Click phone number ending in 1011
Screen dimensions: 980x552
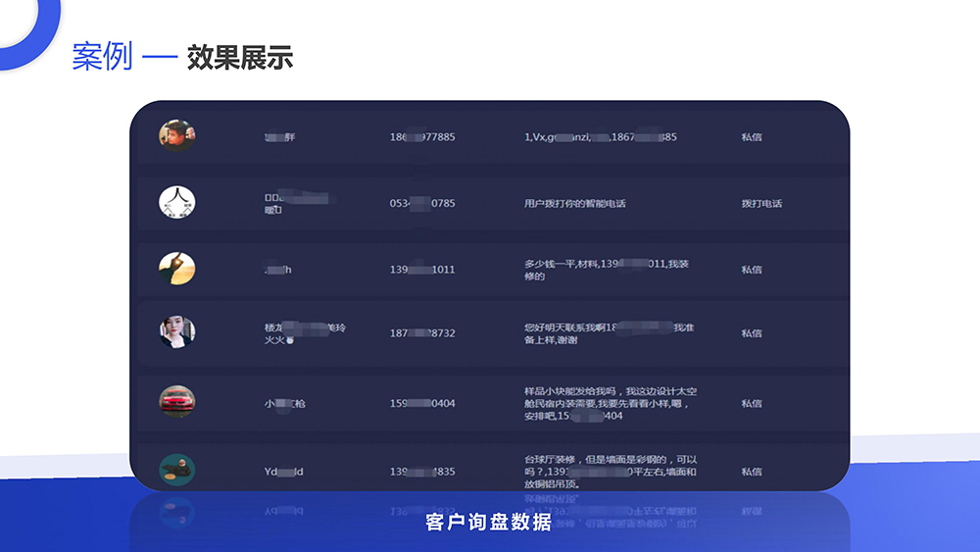pos(422,270)
